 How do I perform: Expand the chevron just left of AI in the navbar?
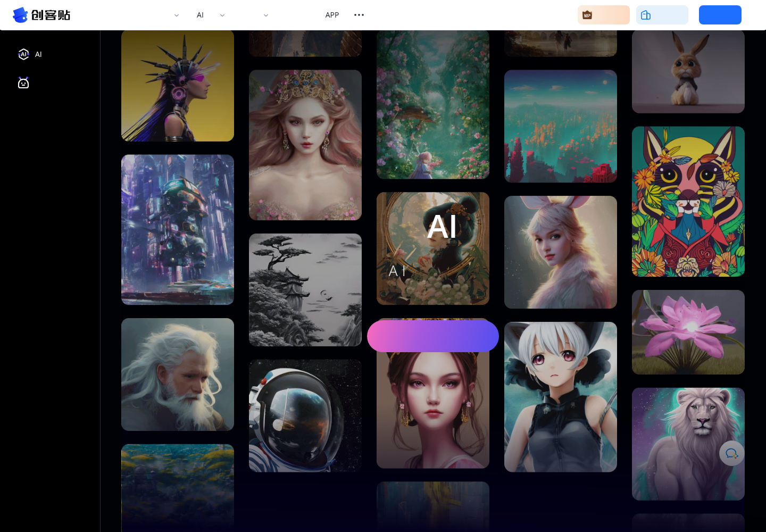click(x=177, y=15)
